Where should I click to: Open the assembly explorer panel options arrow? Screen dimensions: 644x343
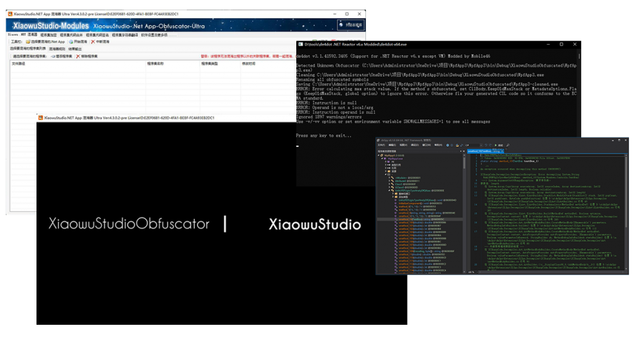coord(461,151)
